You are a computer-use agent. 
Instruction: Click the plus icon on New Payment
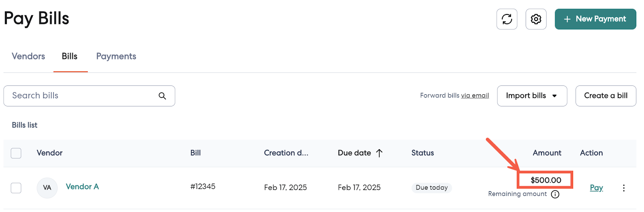point(567,19)
